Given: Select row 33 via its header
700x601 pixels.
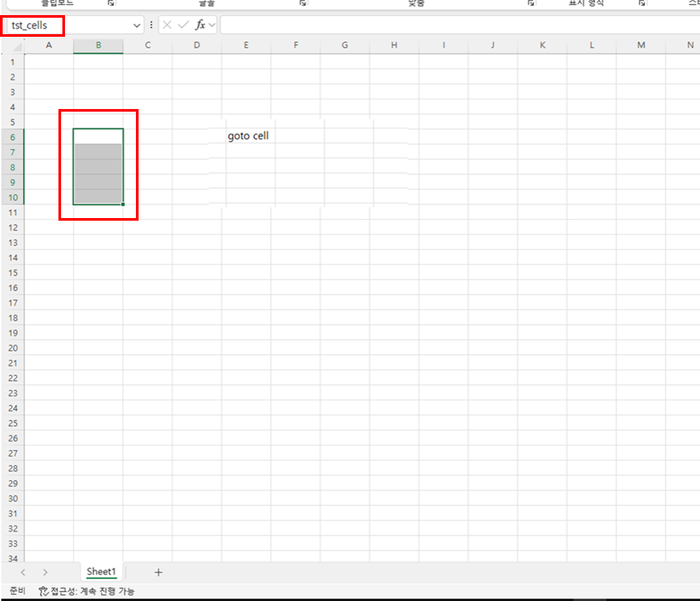Looking at the screenshot, I should click(12, 543).
